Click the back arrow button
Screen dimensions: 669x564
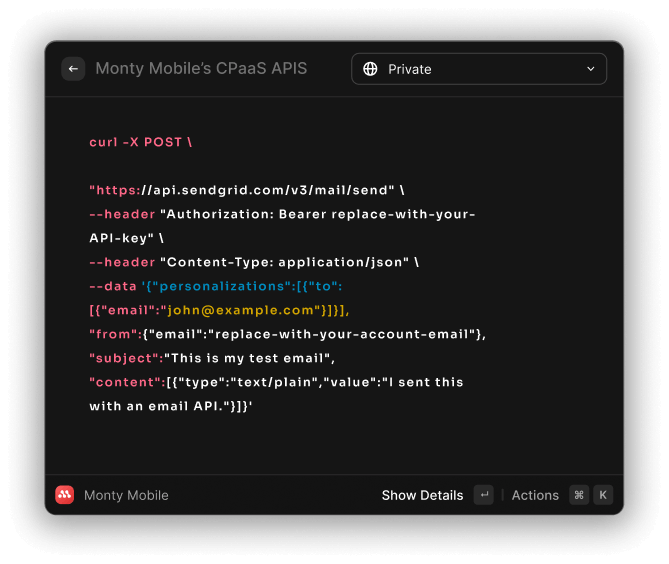pos(73,69)
